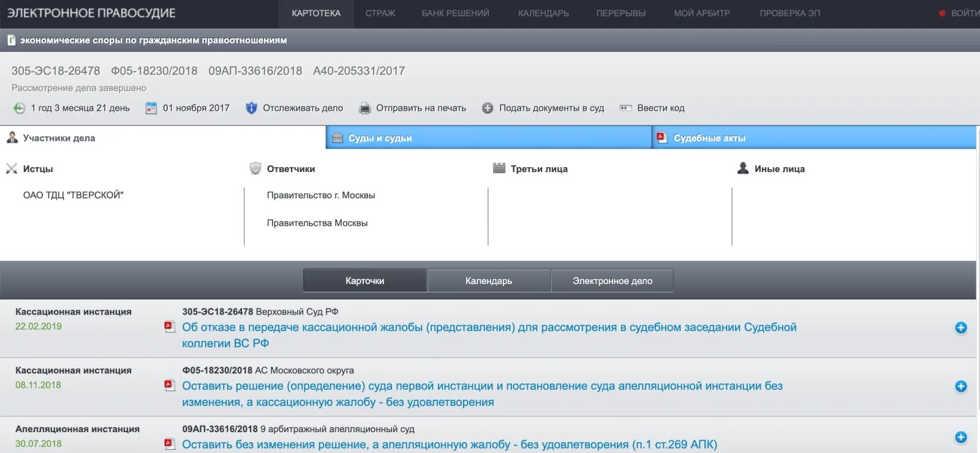This screenshot has height=453, width=980.
Task: Open Банк решений in the top menu
Action: click(x=456, y=13)
